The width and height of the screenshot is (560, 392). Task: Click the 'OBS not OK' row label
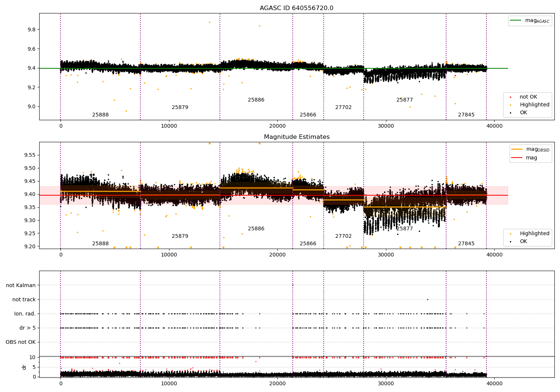click(21, 342)
